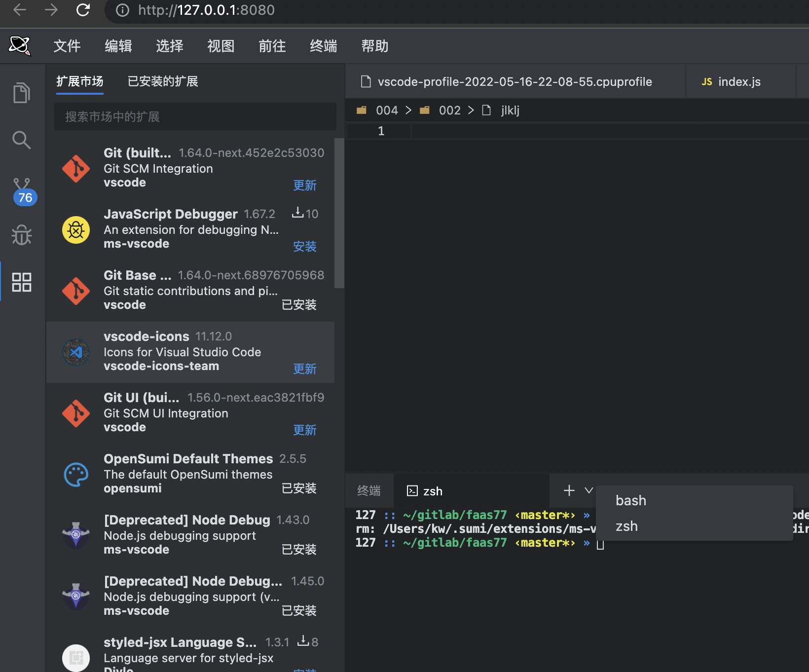Update the vscode-icons extension
Viewport: 809px width, 672px height.
click(x=304, y=369)
